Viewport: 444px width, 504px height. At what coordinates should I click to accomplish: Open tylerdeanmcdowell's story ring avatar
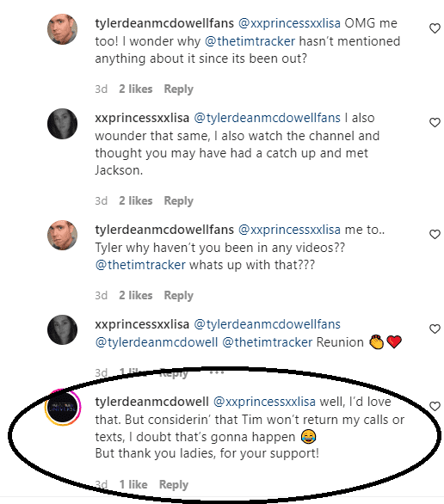point(62,408)
